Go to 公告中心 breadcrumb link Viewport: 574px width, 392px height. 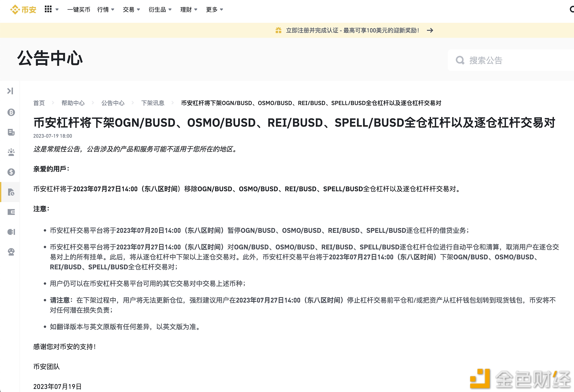coord(113,103)
